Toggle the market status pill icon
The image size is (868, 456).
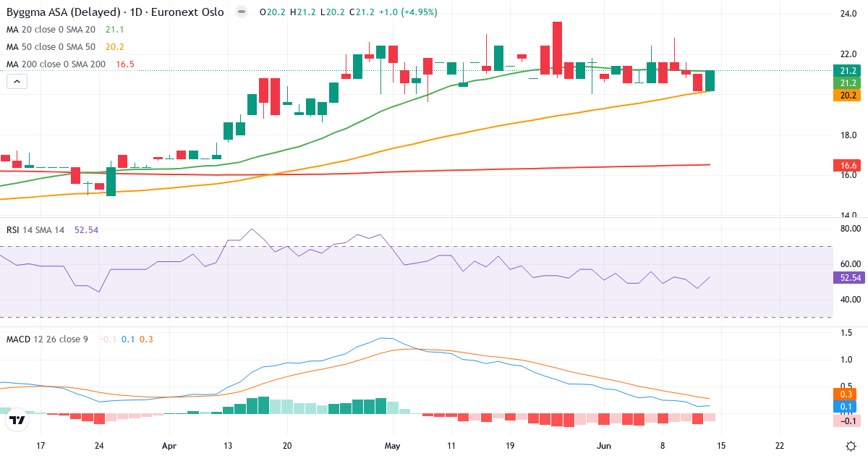[x=242, y=12]
